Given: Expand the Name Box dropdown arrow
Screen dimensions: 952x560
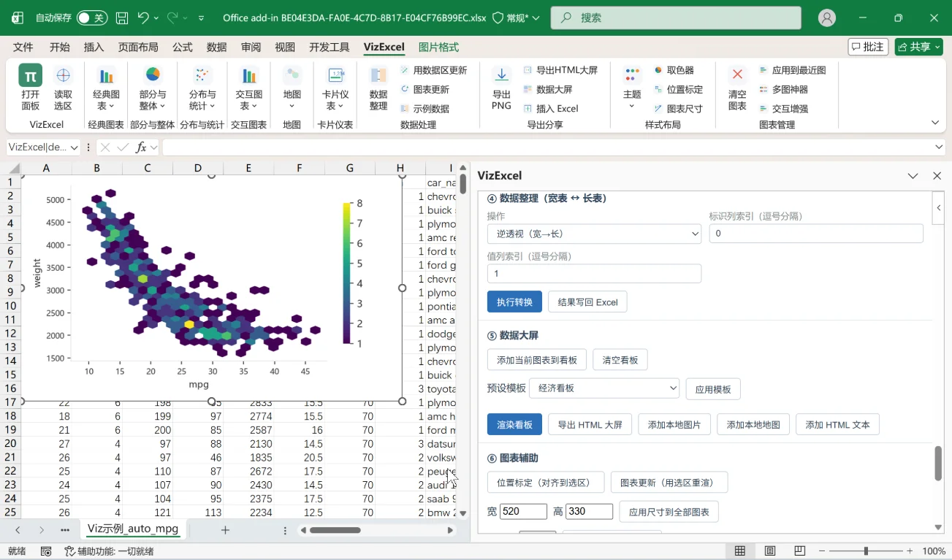Looking at the screenshot, I should [x=74, y=147].
